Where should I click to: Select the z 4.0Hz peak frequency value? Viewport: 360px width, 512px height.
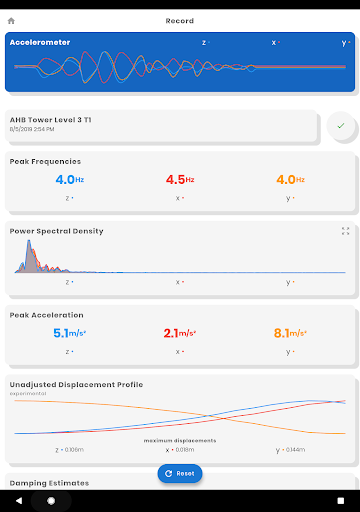click(70, 180)
